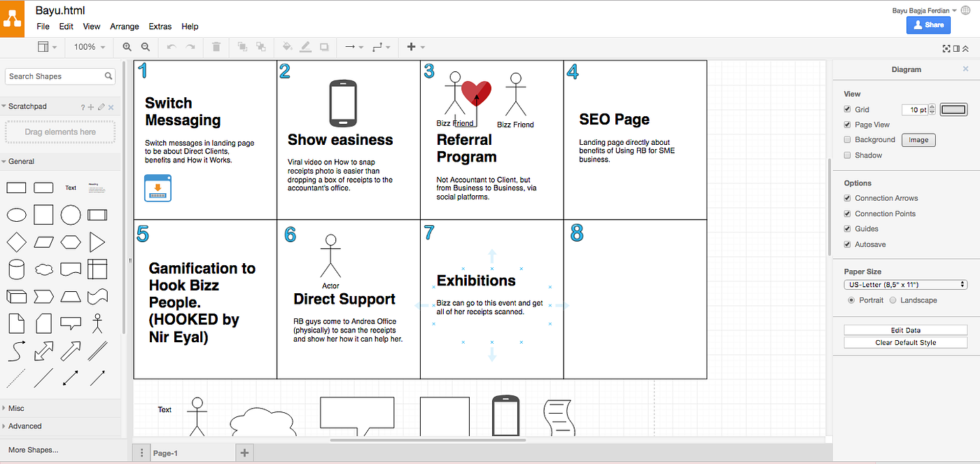Expand the Advanced shapes section
980x464 pixels.
(60, 426)
